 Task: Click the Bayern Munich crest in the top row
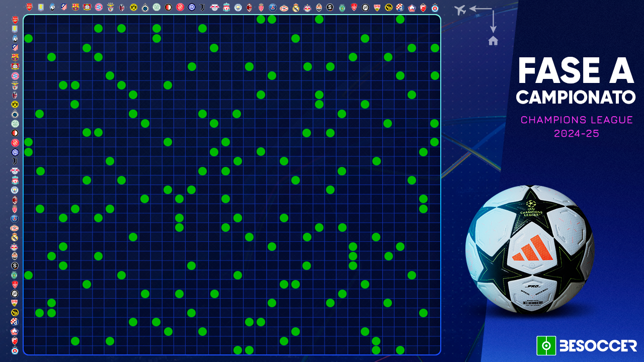pos(99,7)
